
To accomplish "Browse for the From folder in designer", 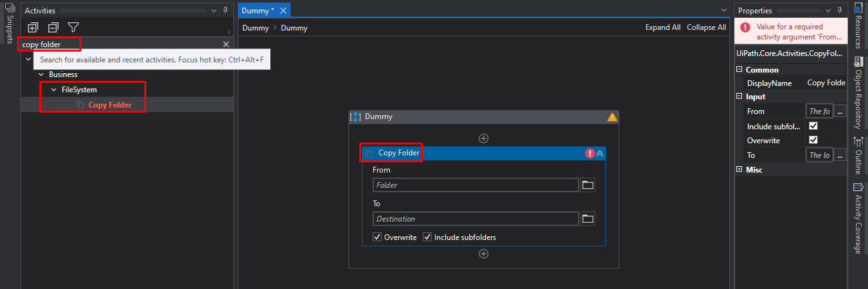I will pyautogui.click(x=588, y=185).
